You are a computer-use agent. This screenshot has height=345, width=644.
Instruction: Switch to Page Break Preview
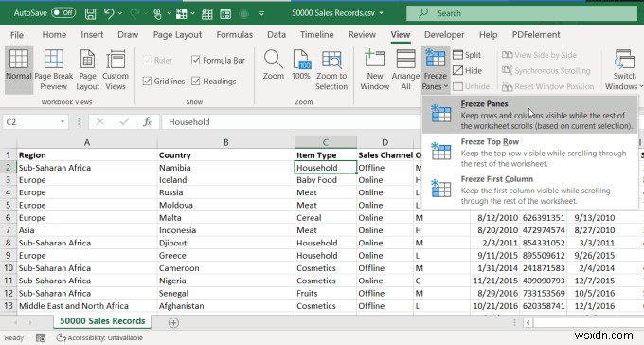(x=53, y=70)
